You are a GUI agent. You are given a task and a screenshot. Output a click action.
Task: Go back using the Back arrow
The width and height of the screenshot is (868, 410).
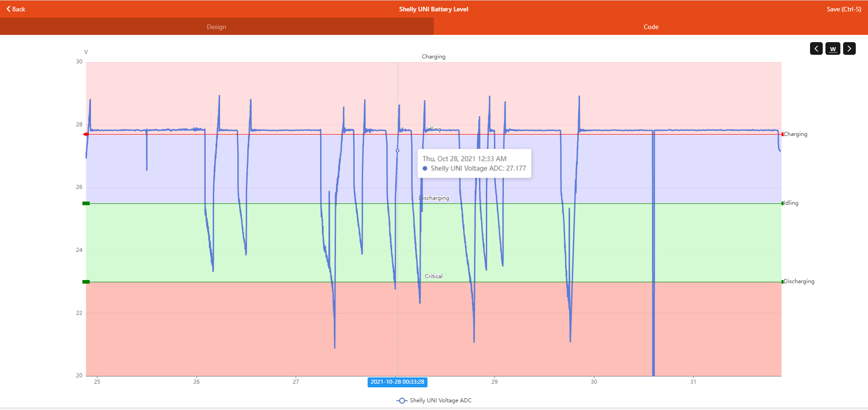point(16,9)
